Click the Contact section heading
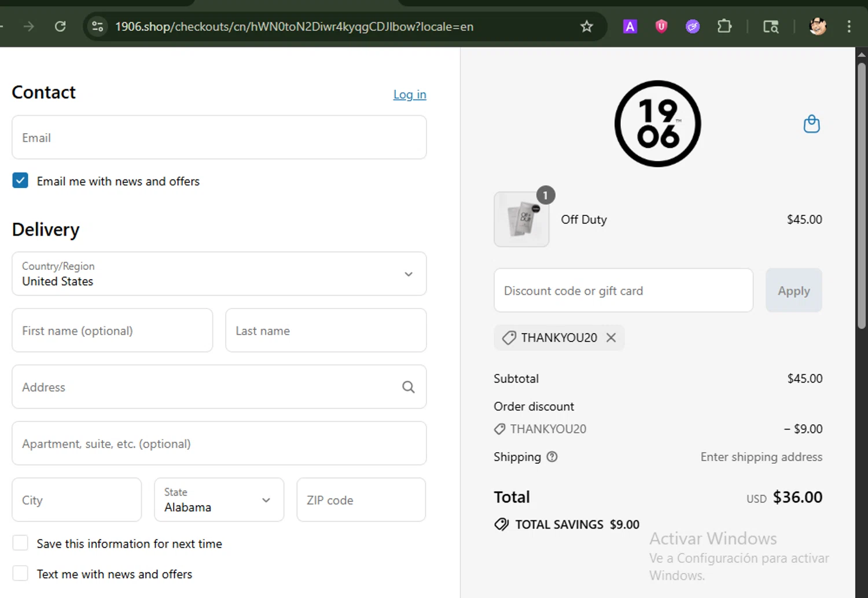This screenshot has height=598, width=868. (44, 92)
